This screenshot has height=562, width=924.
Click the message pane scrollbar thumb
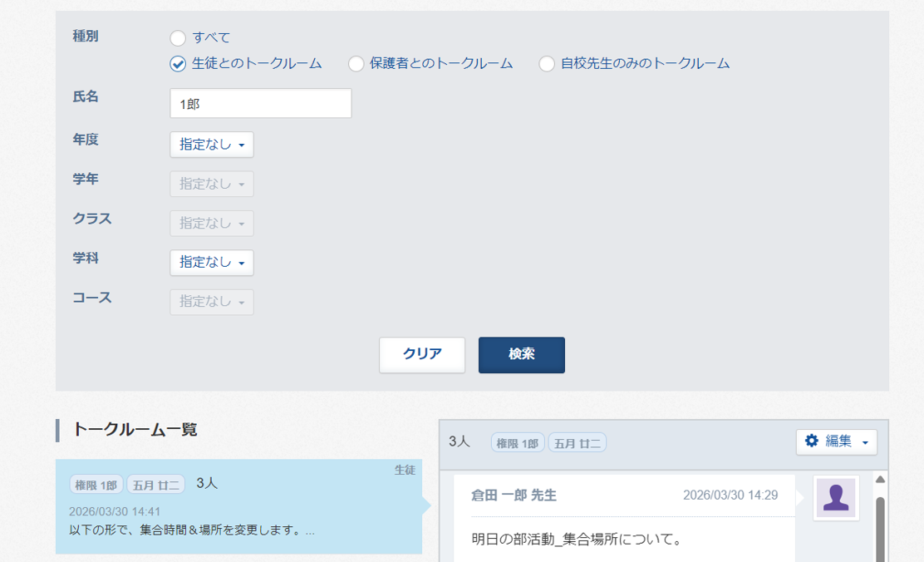click(880, 530)
